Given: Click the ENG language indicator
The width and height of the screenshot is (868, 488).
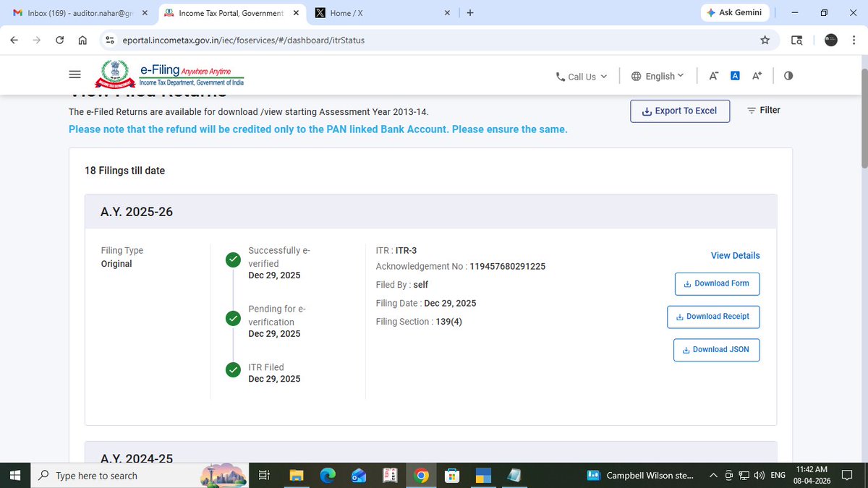Looking at the screenshot, I should pyautogui.click(x=778, y=476).
